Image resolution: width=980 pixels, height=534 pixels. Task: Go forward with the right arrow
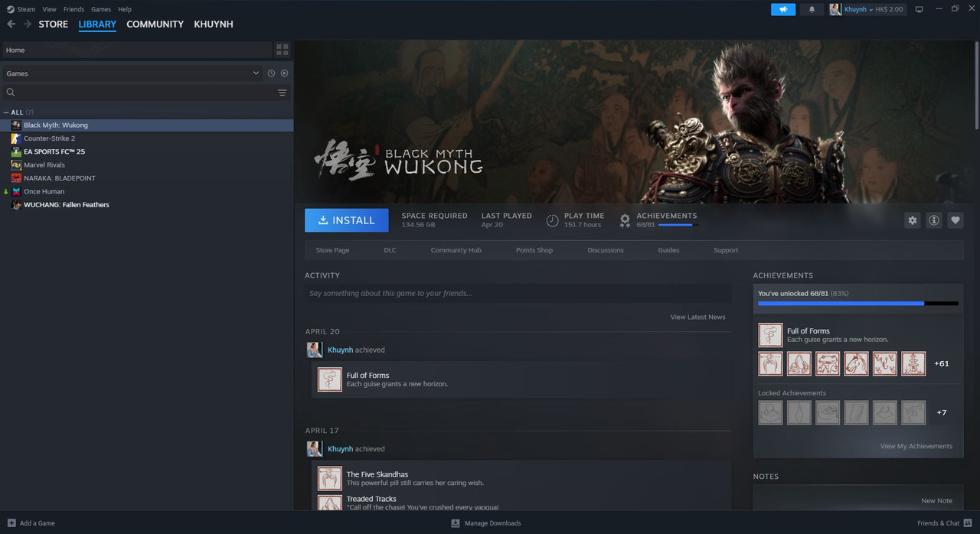point(28,24)
